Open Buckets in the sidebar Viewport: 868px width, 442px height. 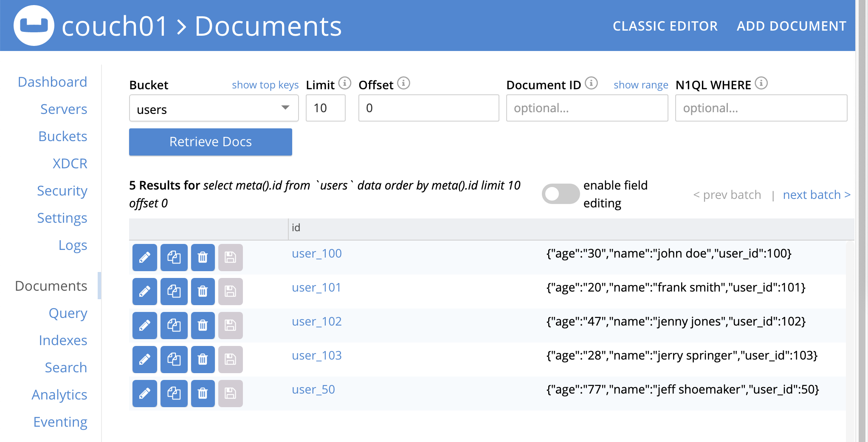[x=62, y=136]
